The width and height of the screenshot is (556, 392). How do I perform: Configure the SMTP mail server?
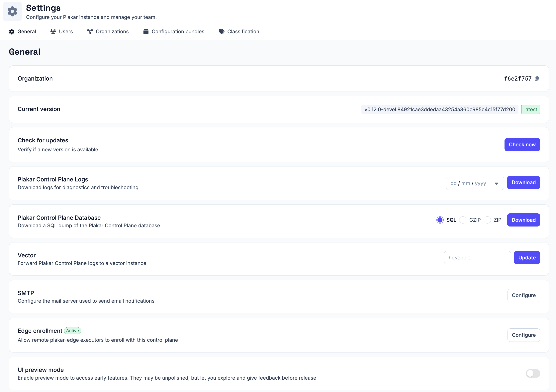click(524, 295)
